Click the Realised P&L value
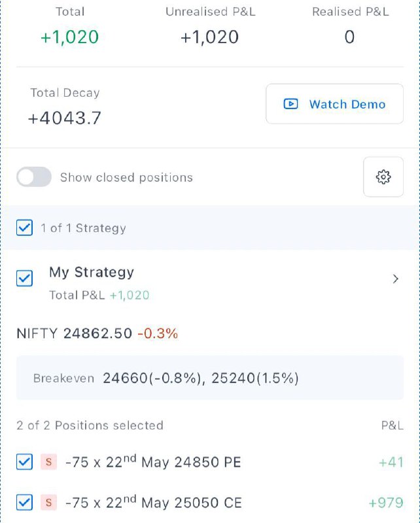 (x=349, y=37)
